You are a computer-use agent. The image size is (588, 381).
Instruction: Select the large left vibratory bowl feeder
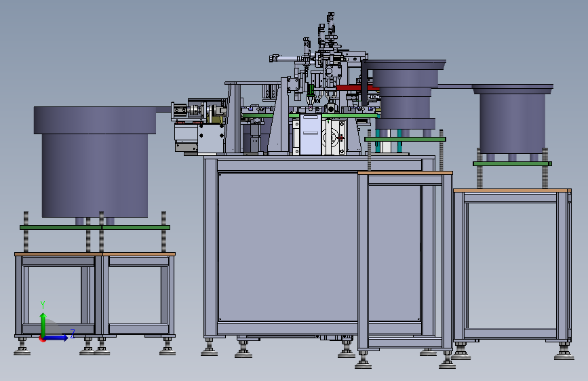point(94,161)
